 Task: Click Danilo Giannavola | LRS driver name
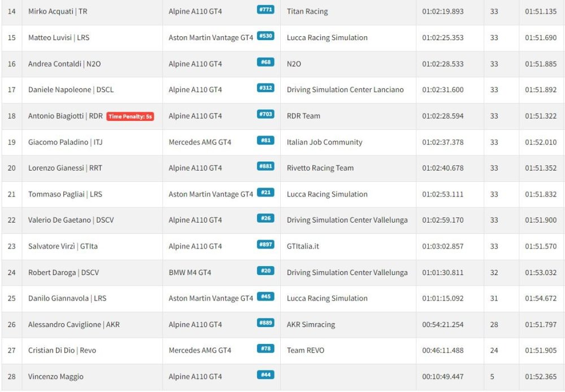tap(67, 298)
